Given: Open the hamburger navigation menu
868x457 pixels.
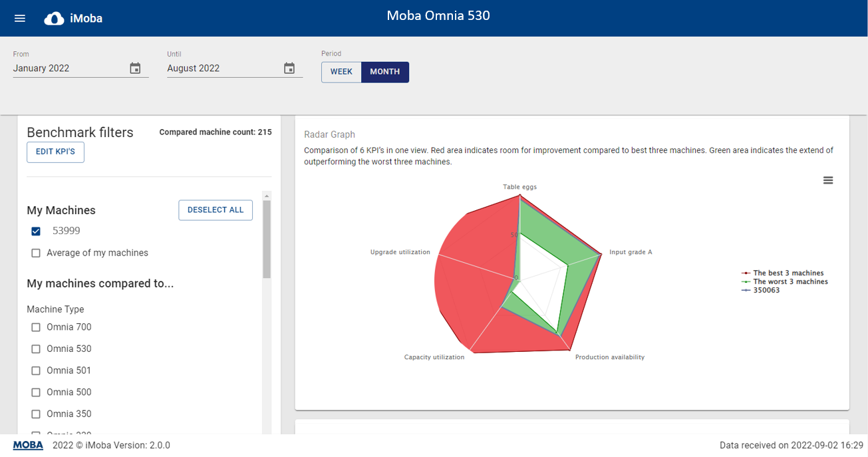Looking at the screenshot, I should 20,19.
